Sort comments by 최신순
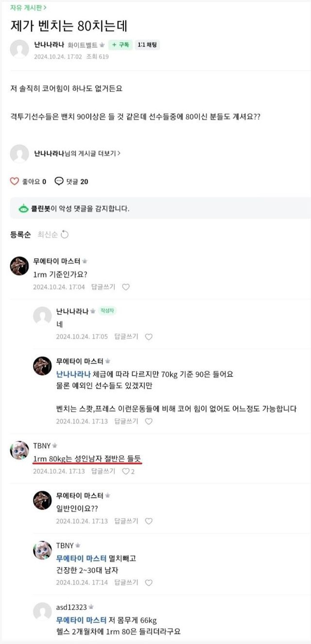Viewport: 311px width, 644px height. [48, 235]
